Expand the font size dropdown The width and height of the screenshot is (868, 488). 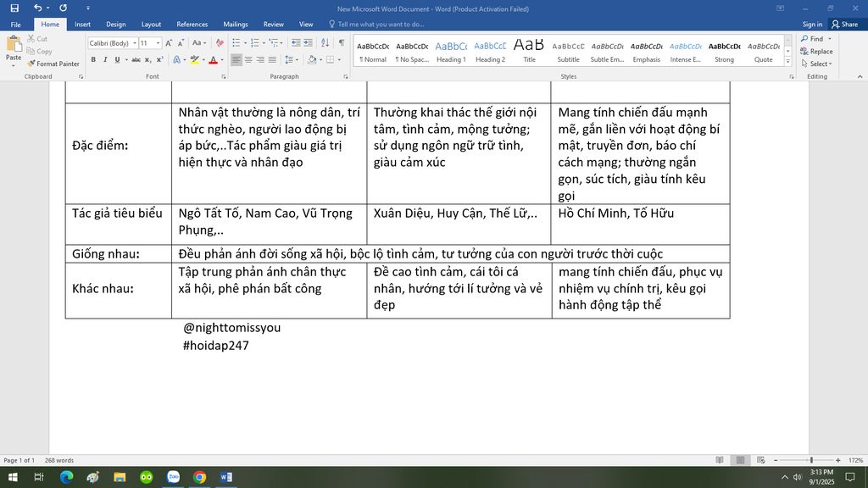coord(158,43)
